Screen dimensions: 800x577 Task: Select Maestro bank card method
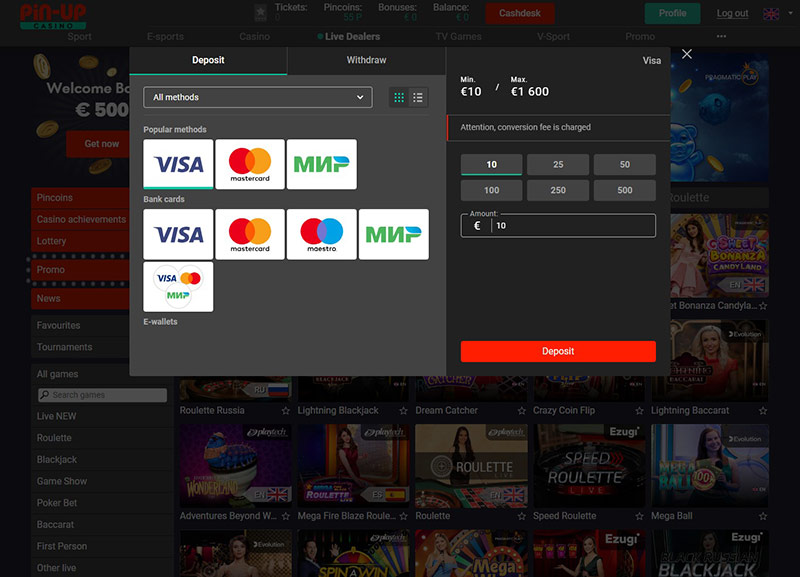[x=322, y=234]
